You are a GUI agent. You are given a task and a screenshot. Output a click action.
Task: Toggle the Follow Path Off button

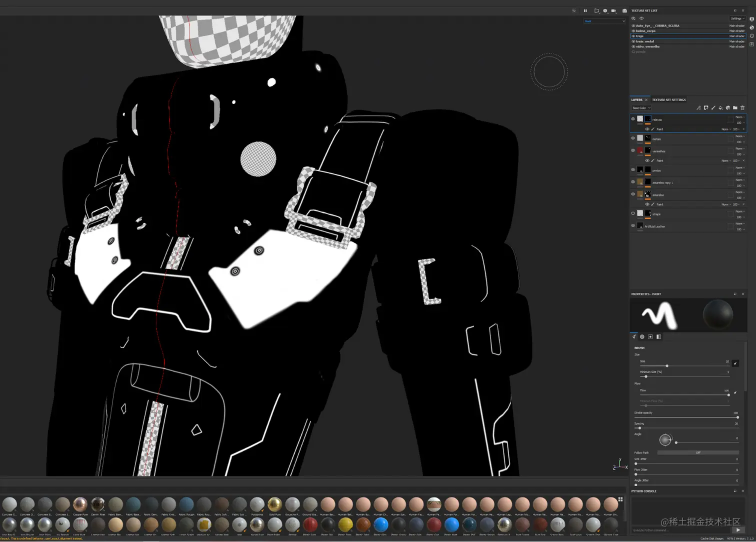click(x=698, y=452)
